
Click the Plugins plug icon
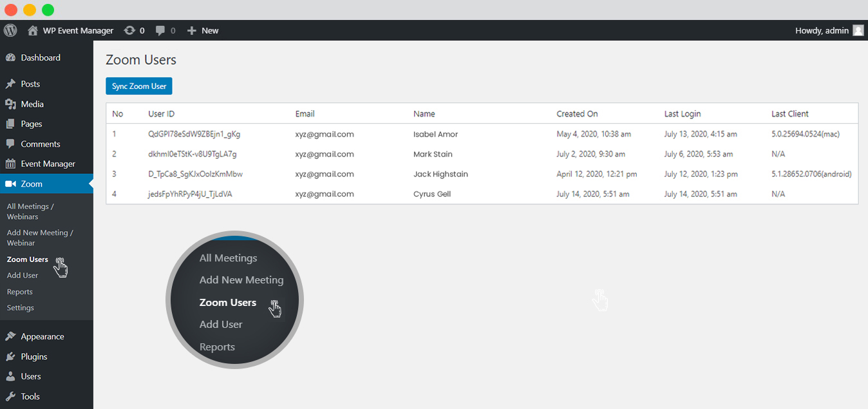pyautogui.click(x=10, y=356)
